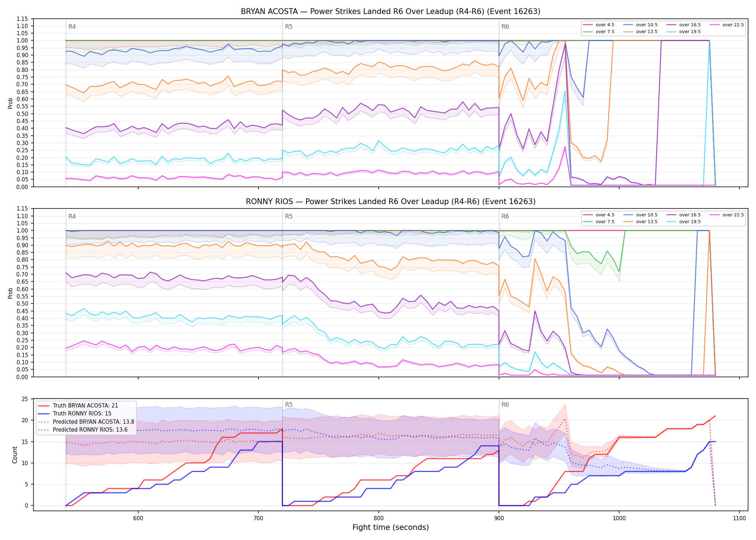Screen dimensions: 756x540
Task: Click the R6 round marker in the Count chart
Action: (505, 405)
